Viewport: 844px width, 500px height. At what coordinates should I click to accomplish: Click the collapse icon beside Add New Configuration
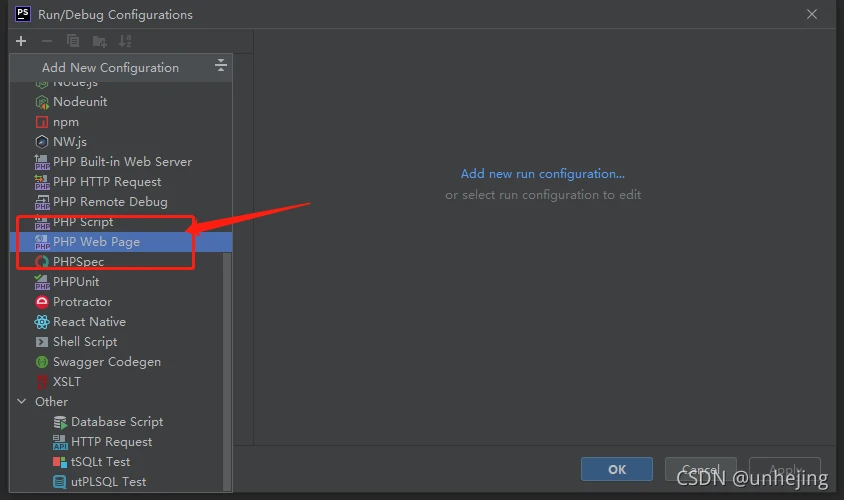point(221,66)
